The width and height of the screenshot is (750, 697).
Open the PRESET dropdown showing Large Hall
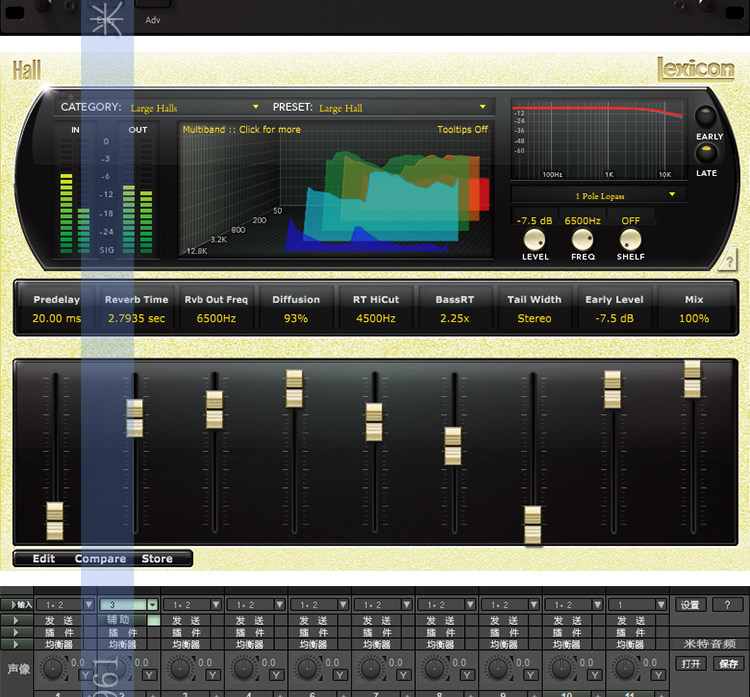(402, 108)
